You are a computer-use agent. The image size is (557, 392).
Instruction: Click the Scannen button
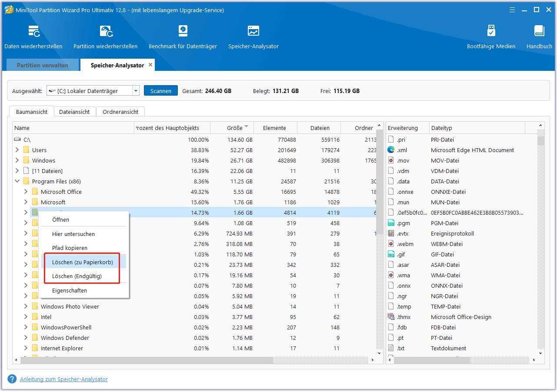coord(161,91)
